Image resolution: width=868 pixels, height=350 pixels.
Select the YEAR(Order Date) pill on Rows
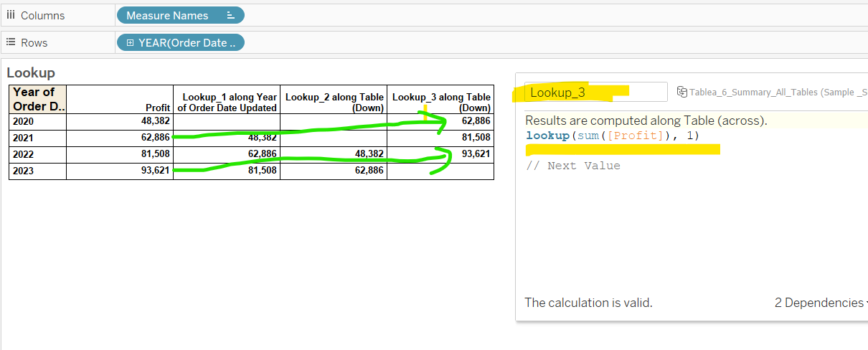point(180,42)
